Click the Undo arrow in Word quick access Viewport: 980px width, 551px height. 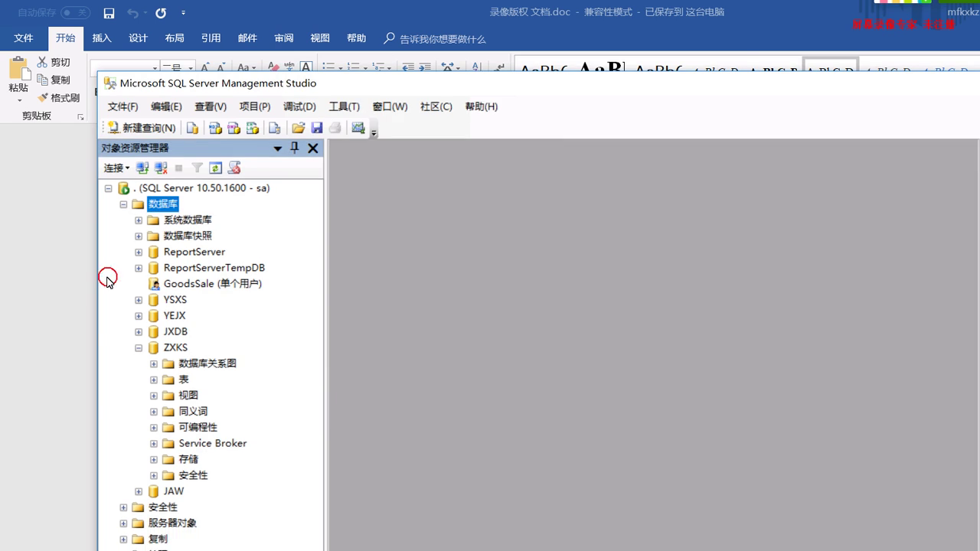coord(132,13)
